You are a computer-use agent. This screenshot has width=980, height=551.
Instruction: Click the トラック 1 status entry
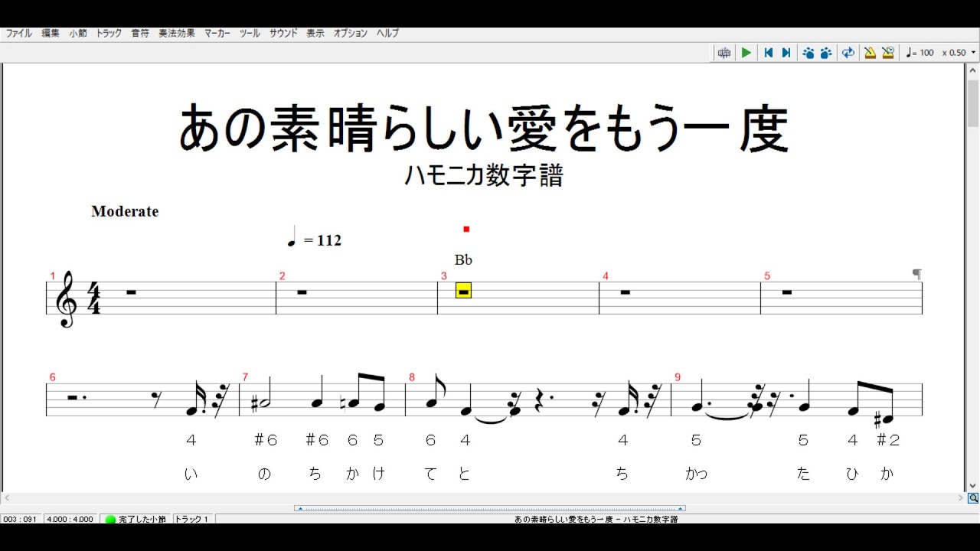click(192, 519)
